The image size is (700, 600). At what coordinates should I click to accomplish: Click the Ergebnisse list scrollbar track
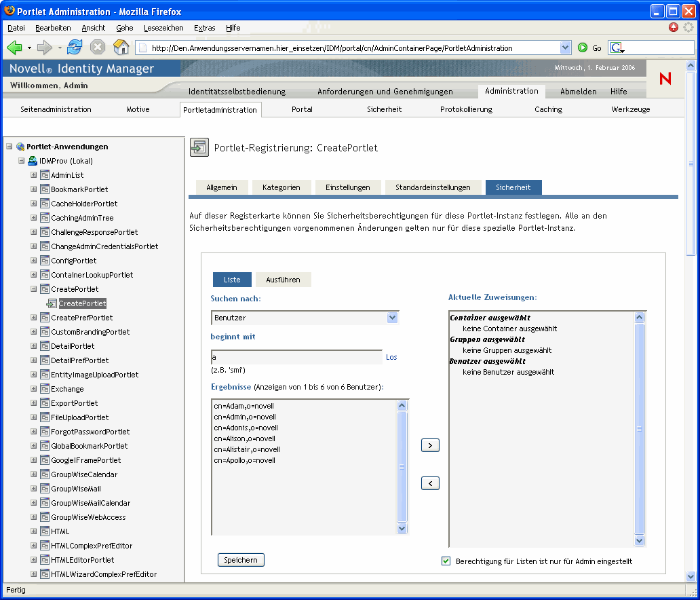[402, 467]
